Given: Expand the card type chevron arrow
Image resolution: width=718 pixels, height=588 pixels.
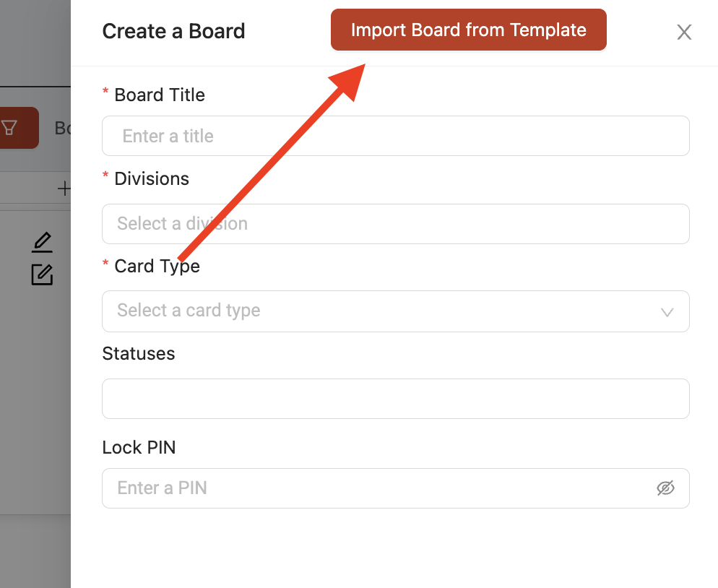Looking at the screenshot, I should pyautogui.click(x=667, y=312).
